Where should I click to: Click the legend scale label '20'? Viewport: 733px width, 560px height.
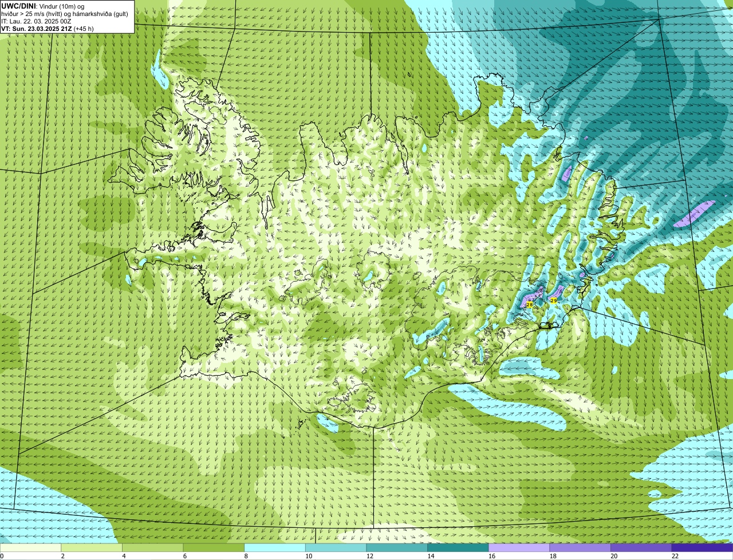click(614, 556)
